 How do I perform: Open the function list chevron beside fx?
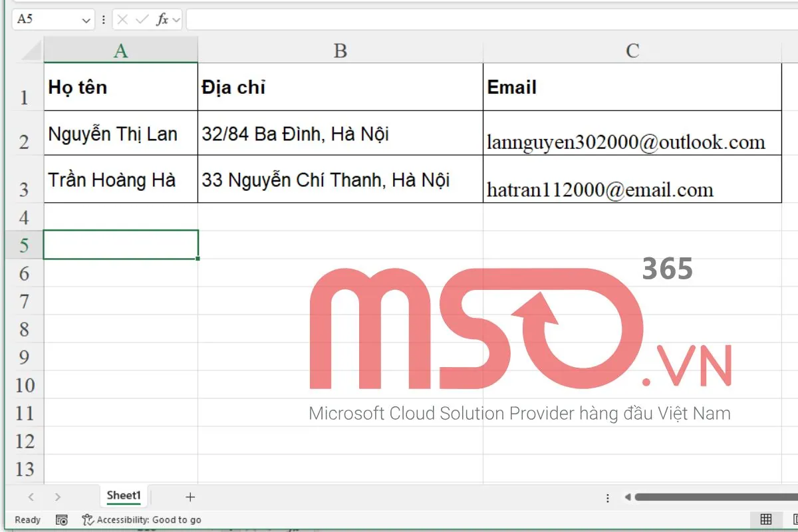point(175,19)
